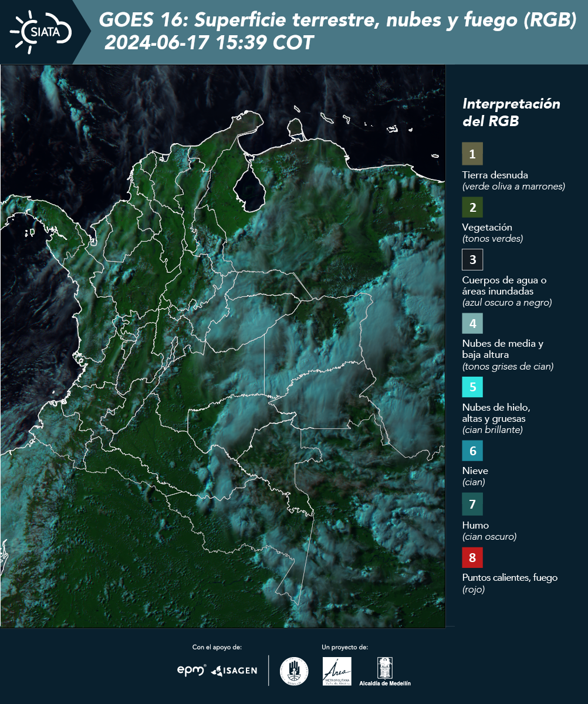Click the label "Nieve"
This screenshot has height=704, width=588.
pyautogui.click(x=475, y=471)
